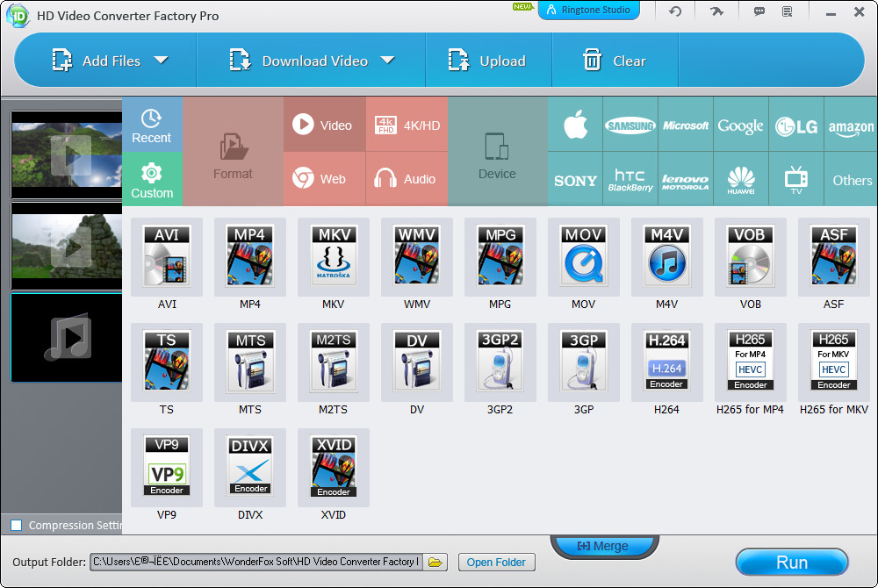Image resolution: width=878 pixels, height=588 pixels.
Task: Select the stone wall video thumbnail
Action: point(67,246)
